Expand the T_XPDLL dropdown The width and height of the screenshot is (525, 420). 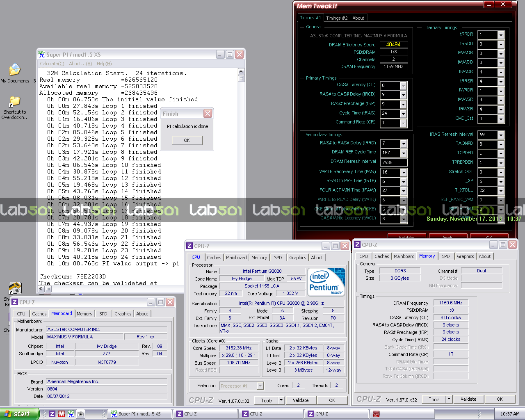501,191
